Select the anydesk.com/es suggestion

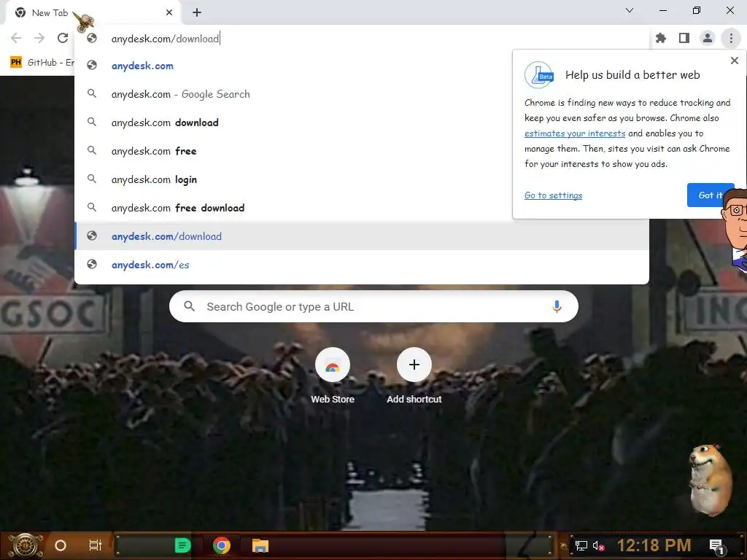pos(362,265)
